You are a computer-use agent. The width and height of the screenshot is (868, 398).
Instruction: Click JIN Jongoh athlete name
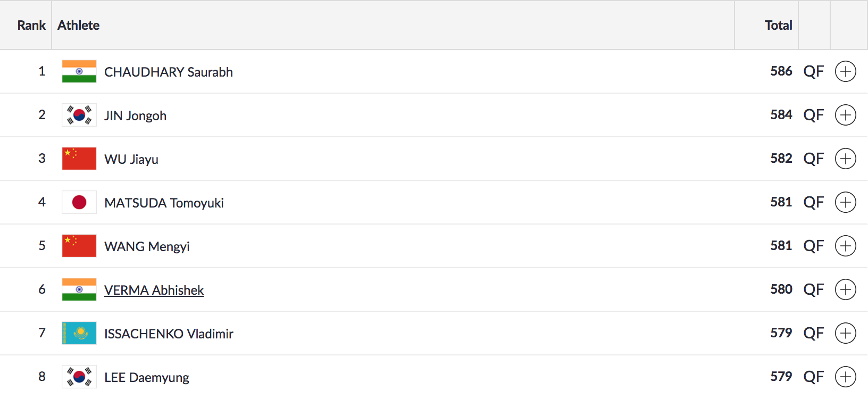135,115
